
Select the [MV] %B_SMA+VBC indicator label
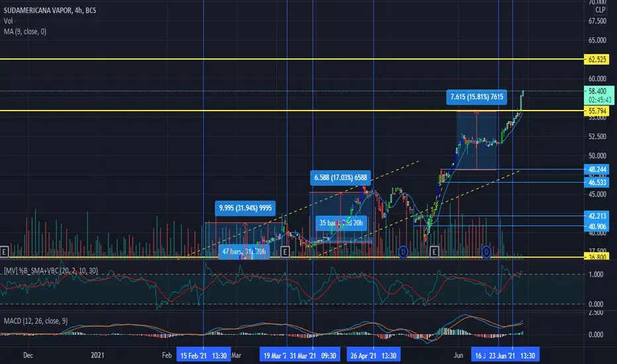pos(51,271)
